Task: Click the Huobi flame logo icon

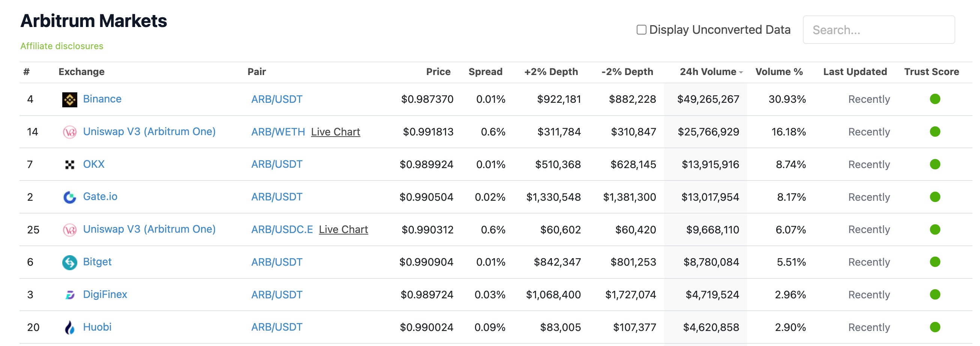Action: pos(70,327)
